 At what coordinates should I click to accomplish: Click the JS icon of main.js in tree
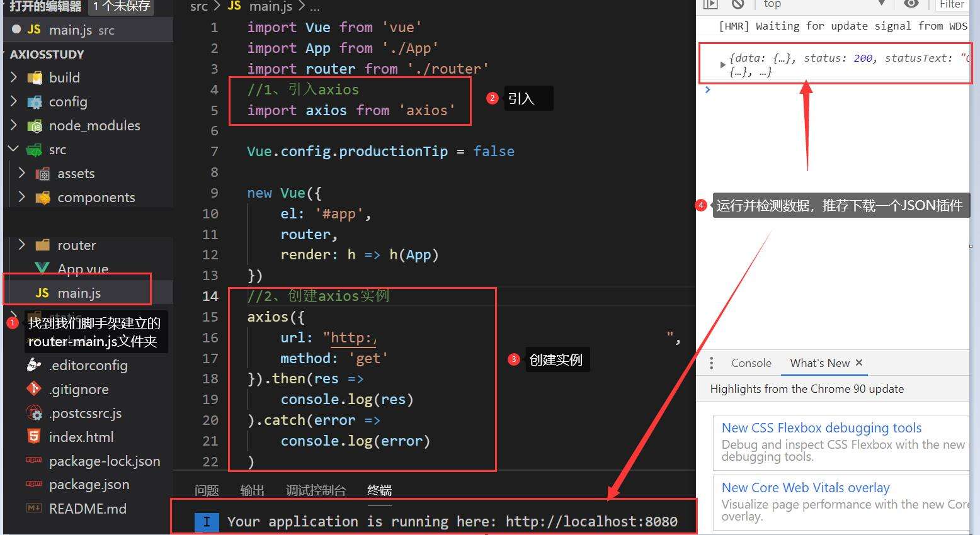coord(42,293)
